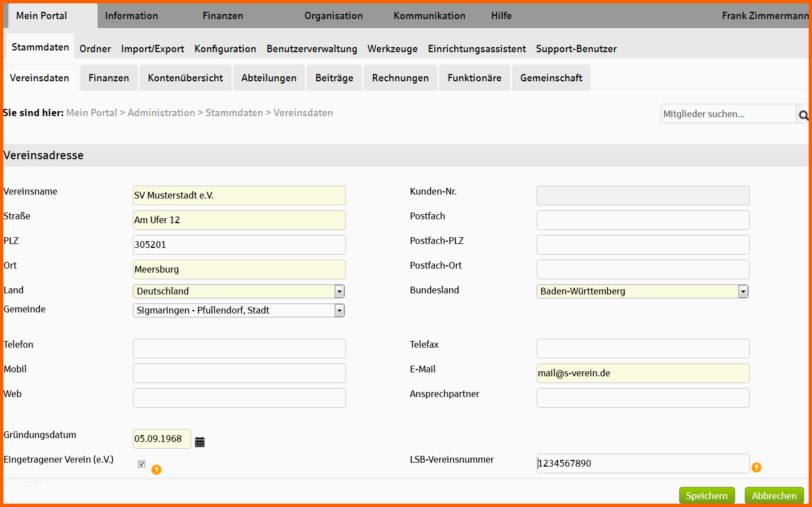Click the member search magnifier icon
Viewport: 812px width, 507px height.
pyautogui.click(x=803, y=115)
